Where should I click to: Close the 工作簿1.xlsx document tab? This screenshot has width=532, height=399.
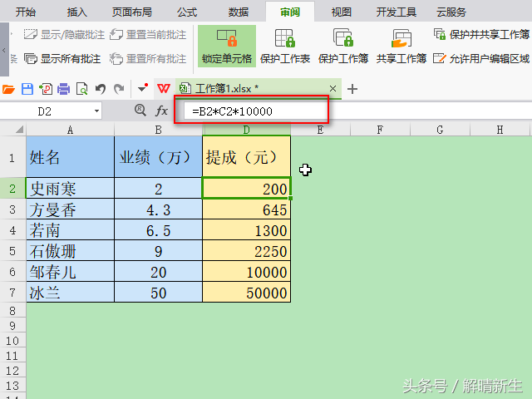point(332,89)
